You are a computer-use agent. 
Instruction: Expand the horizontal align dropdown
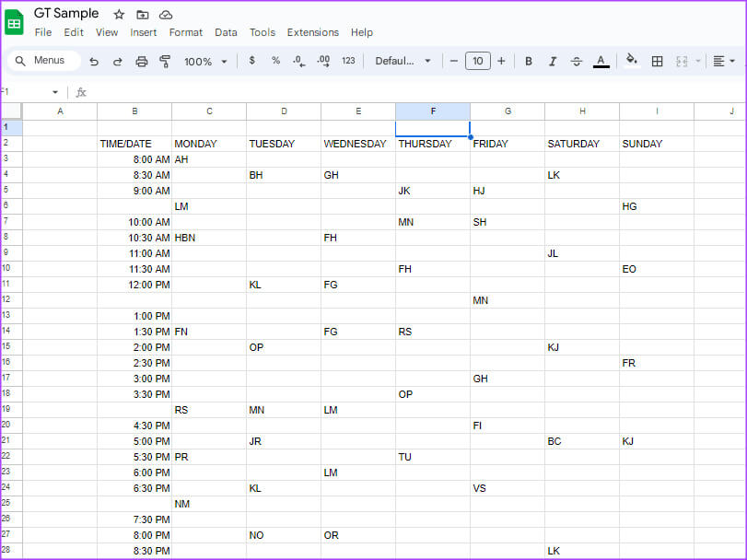(x=724, y=62)
